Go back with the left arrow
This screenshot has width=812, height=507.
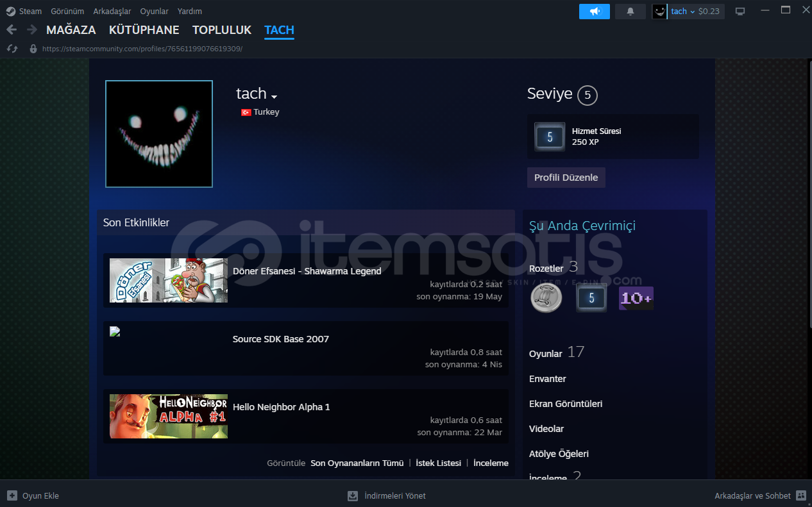(12, 29)
